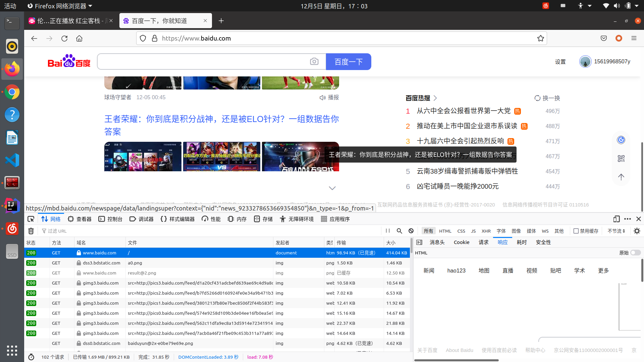This screenshot has height=362, width=644.
Task: Open devtools more options ellipsis
Action: pos(628,219)
